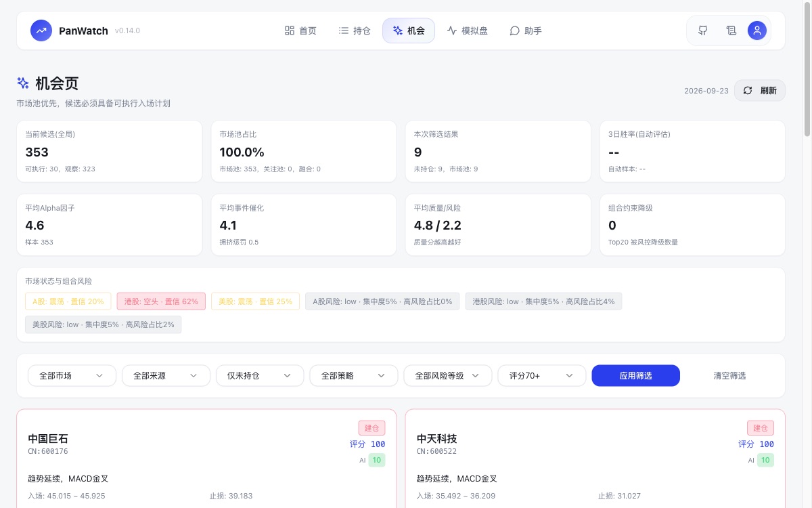Open the 评分70+ dropdown
The width and height of the screenshot is (812, 508).
(542, 375)
